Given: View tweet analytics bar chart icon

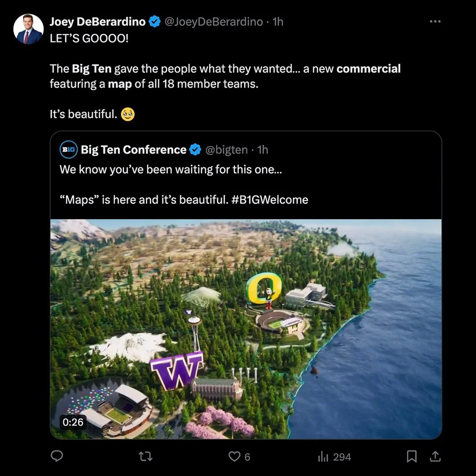Looking at the screenshot, I should click(323, 457).
